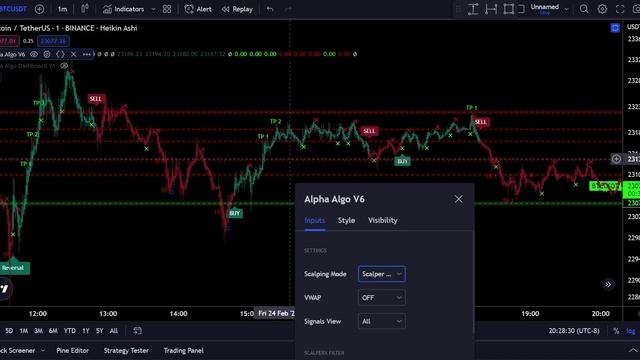Click the add symbol plus icon
The height and width of the screenshot is (360, 640).
(40, 9)
